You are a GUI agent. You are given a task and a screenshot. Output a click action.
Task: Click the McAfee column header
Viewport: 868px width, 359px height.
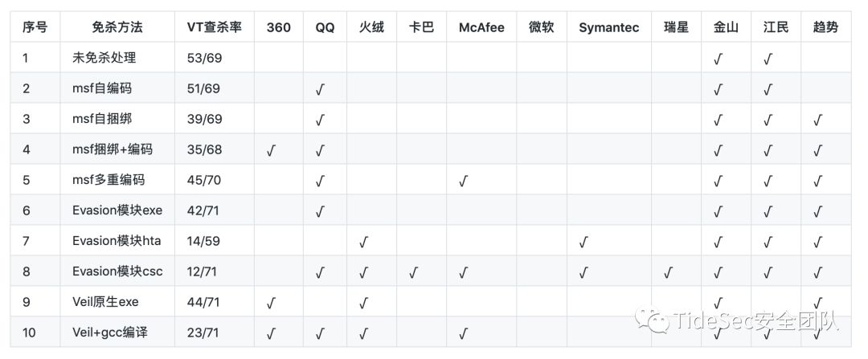[x=481, y=27]
